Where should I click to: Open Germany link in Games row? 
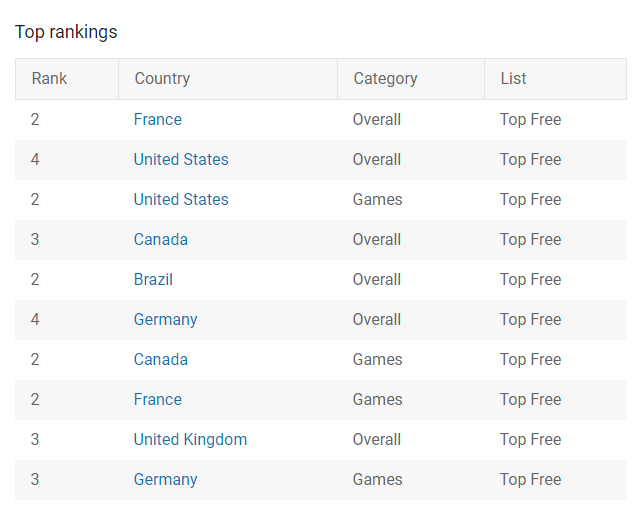[x=165, y=479]
